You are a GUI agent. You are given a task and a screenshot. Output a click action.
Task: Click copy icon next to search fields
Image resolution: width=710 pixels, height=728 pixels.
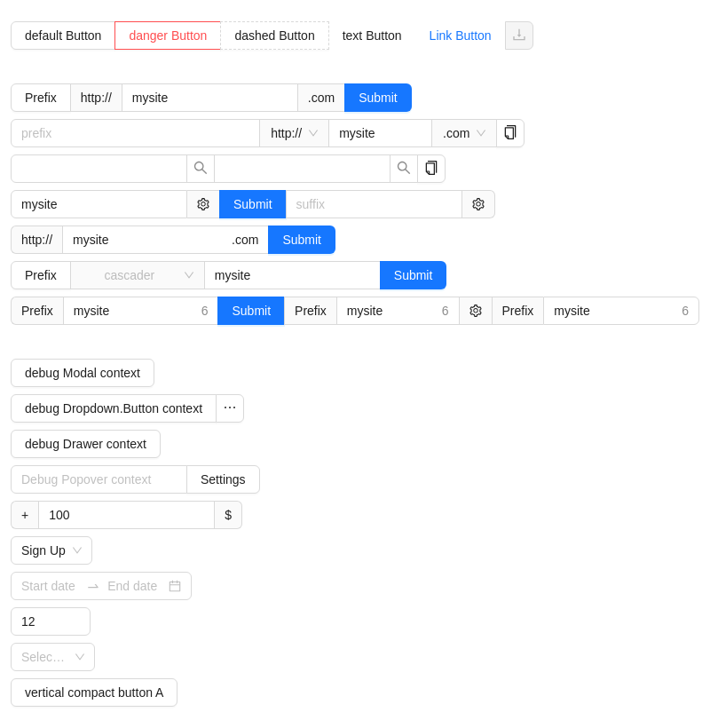[x=431, y=169]
